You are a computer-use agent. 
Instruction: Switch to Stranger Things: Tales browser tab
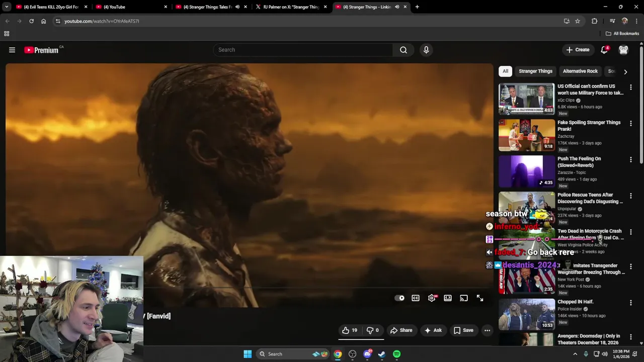click(x=206, y=7)
